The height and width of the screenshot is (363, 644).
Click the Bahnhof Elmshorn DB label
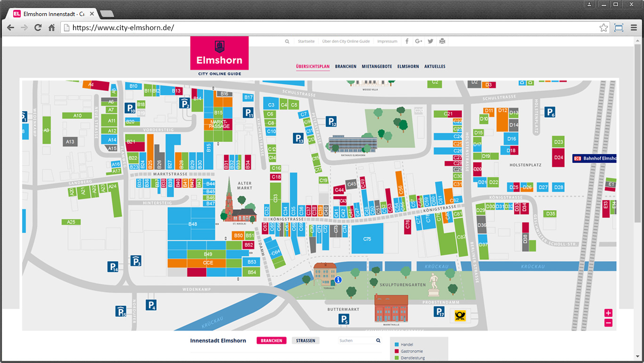tap(594, 158)
